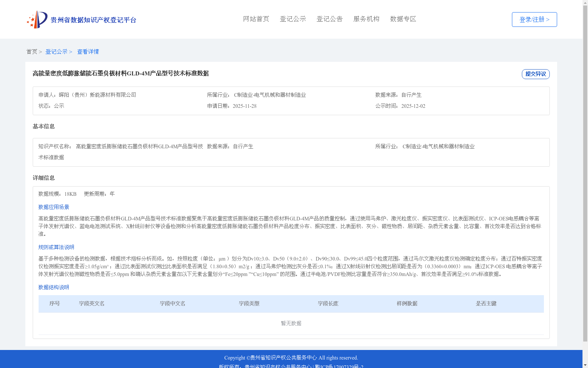Click the platform logo icon
This screenshot has height=368, width=588.
[x=37, y=20]
